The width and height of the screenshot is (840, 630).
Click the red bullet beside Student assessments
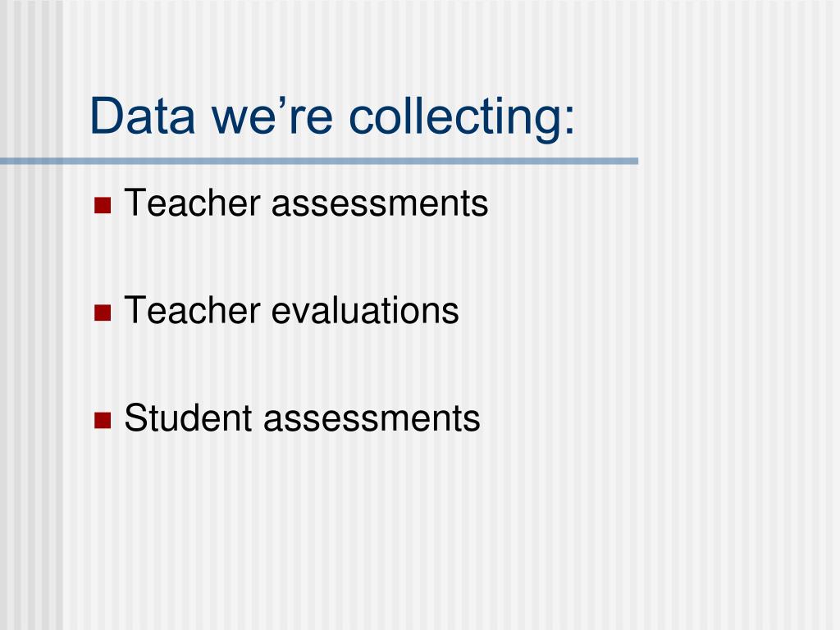tap(103, 421)
